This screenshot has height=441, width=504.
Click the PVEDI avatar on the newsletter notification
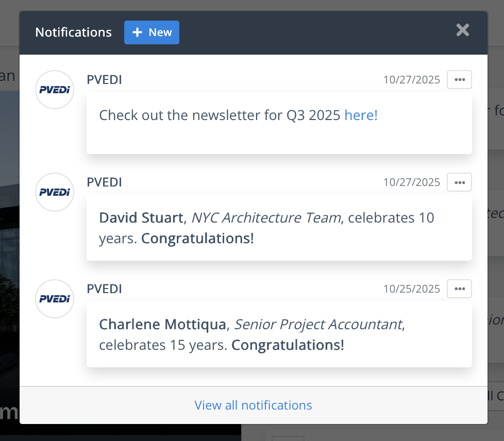[x=55, y=89]
